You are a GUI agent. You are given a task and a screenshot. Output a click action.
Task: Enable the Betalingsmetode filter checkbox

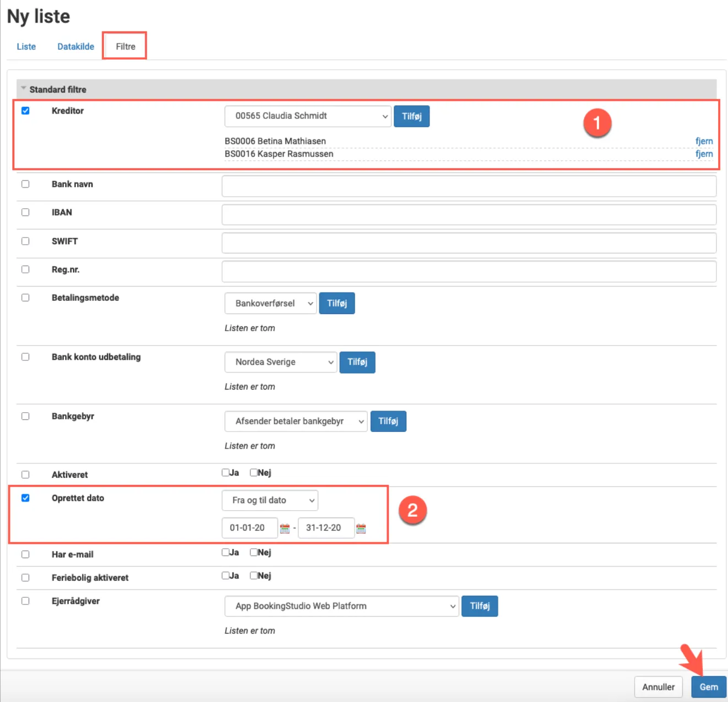click(25, 298)
